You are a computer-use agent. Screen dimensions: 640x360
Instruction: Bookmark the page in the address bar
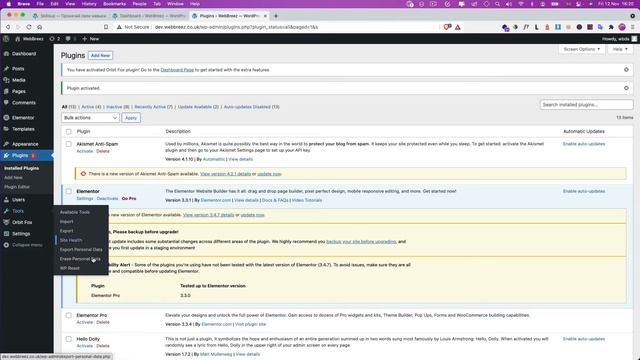(x=106, y=27)
